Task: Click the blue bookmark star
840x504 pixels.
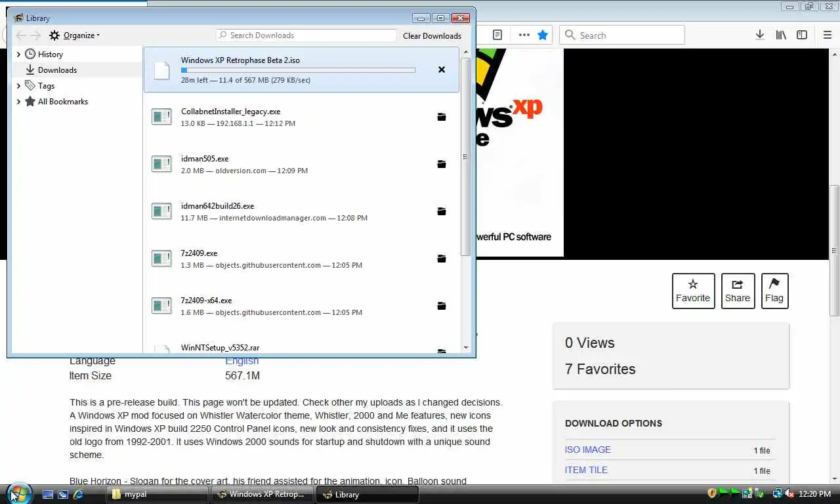Action: (543, 35)
